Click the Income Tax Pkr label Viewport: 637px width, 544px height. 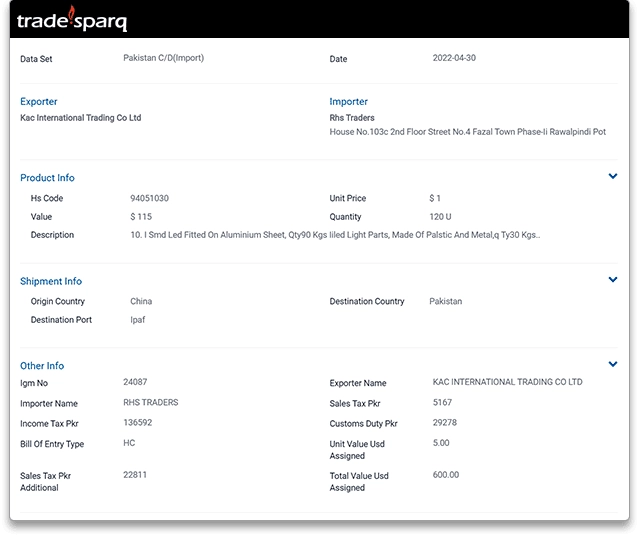click(x=49, y=424)
